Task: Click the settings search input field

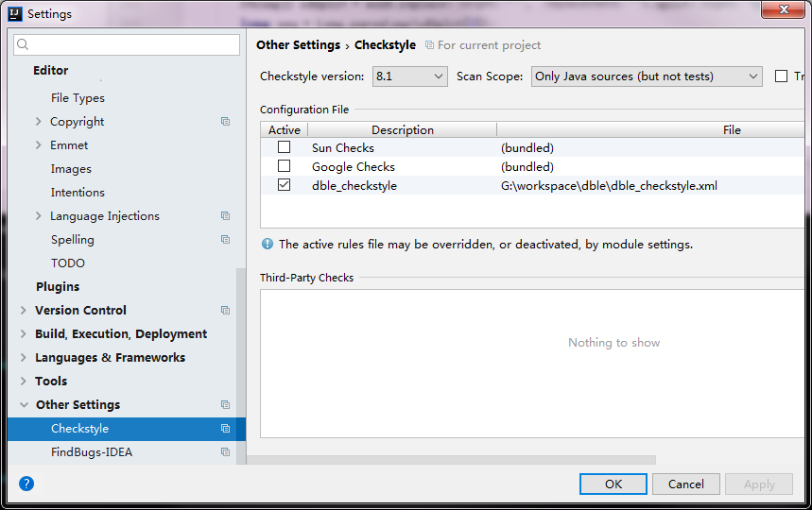Action: pos(132,45)
